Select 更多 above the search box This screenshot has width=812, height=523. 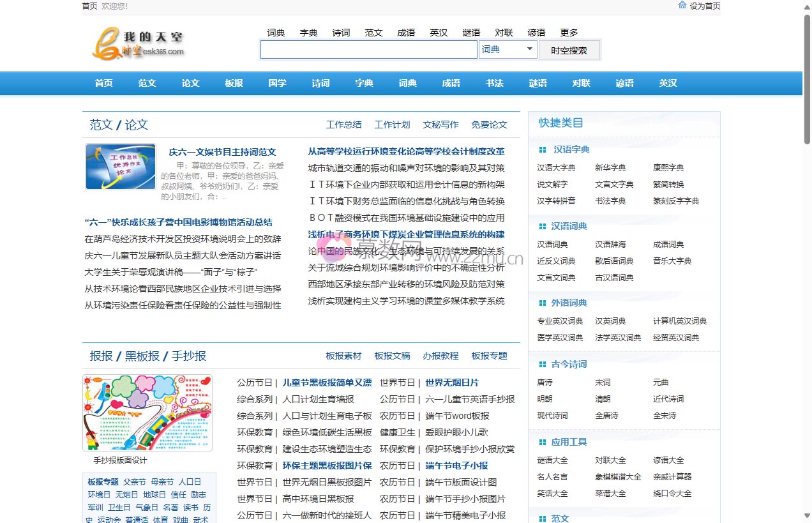pyautogui.click(x=569, y=33)
